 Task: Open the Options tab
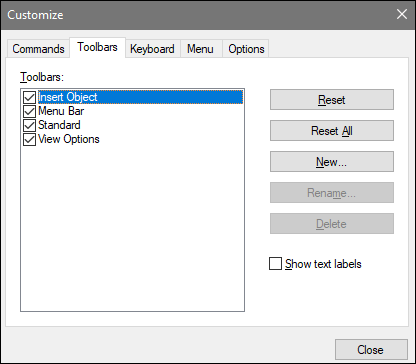(x=246, y=49)
